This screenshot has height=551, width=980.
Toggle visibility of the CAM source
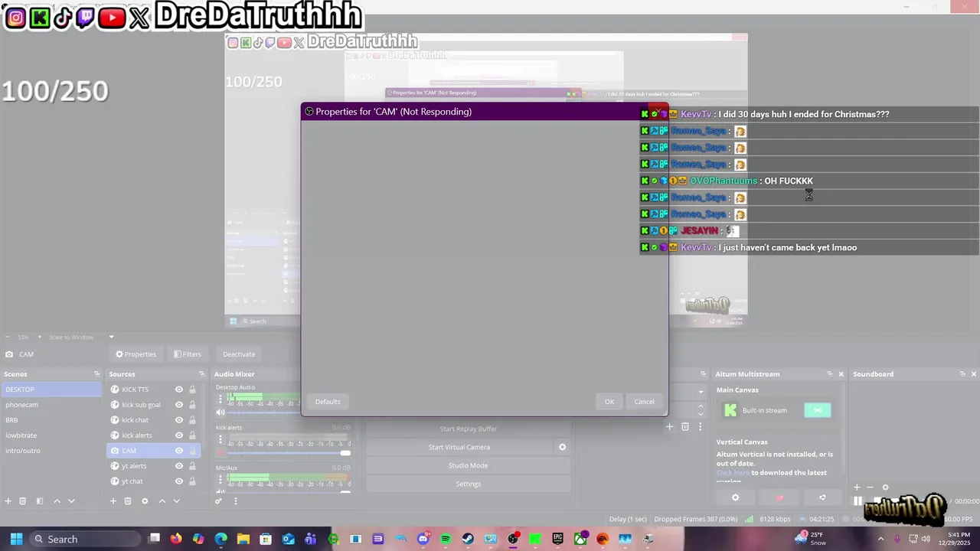pyautogui.click(x=179, y=451)
